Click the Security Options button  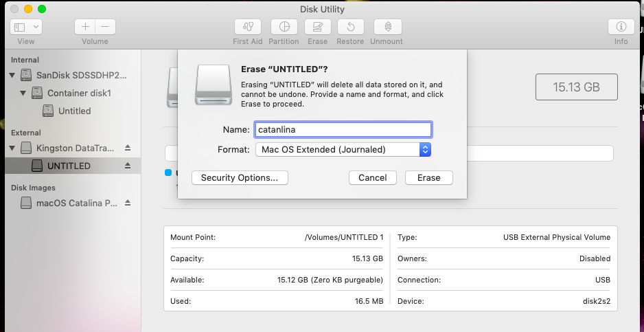coord(240,177)
